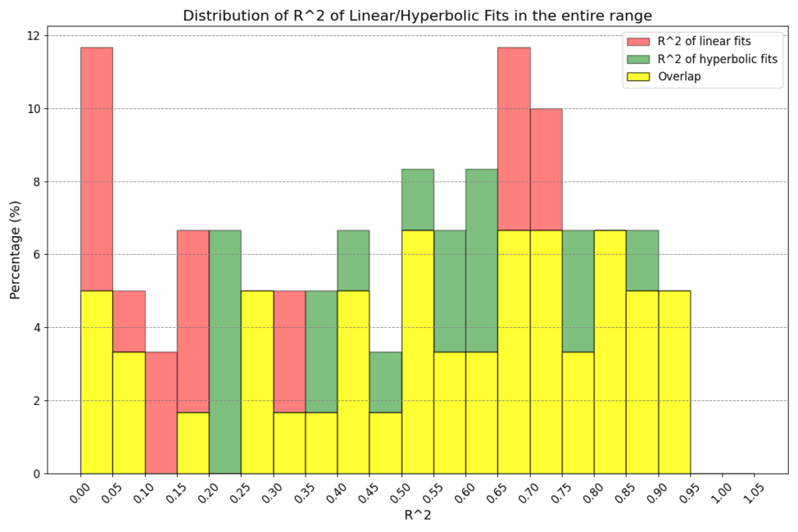Click the yellow overlap bar at 0.25–0.30
The width and height of the screenshot is (798, 532).
click(x=257, y=382)
